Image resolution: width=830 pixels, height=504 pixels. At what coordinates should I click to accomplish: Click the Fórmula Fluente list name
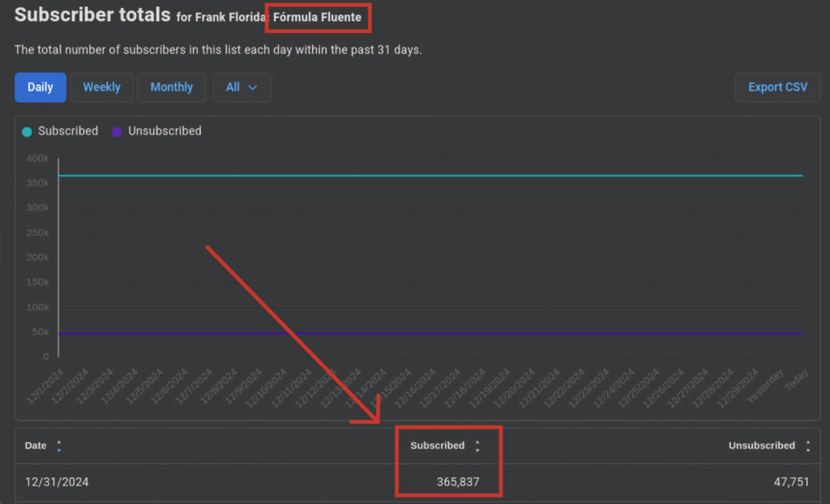pos(317,17)
